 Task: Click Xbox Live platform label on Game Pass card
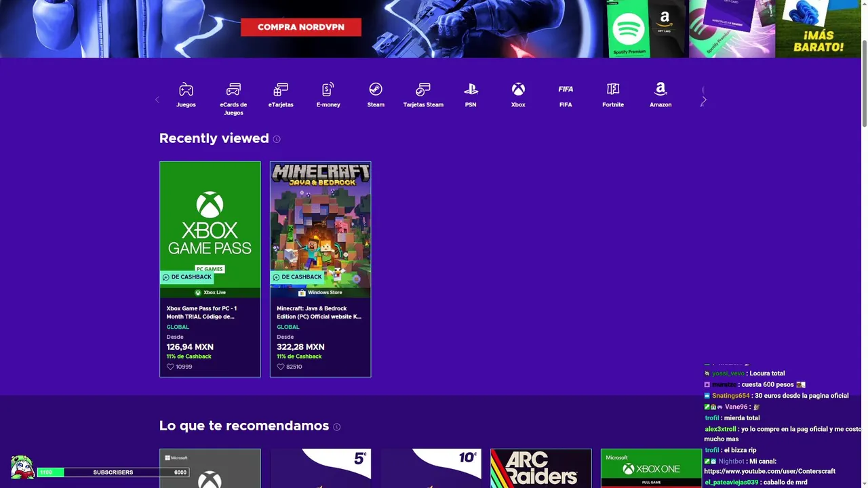tap(210, 293)
